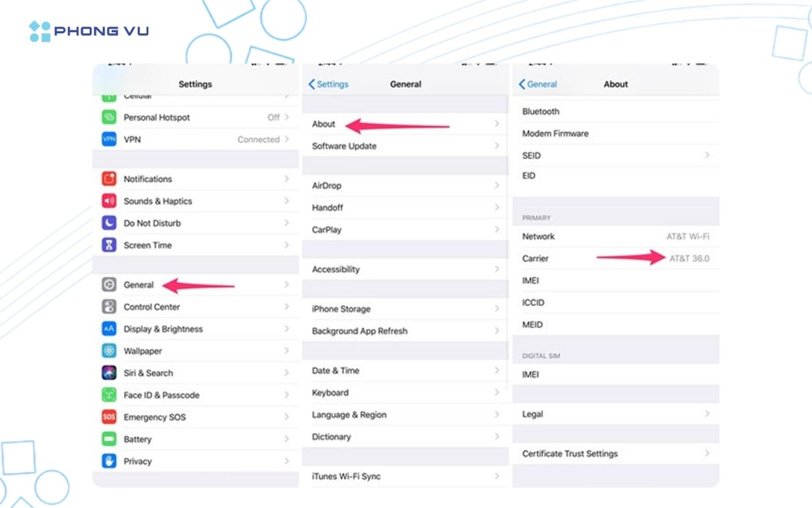Open the General gear icon
This screenshot has height=508, width=812.
pyautogui.click(x=109, y=284)
